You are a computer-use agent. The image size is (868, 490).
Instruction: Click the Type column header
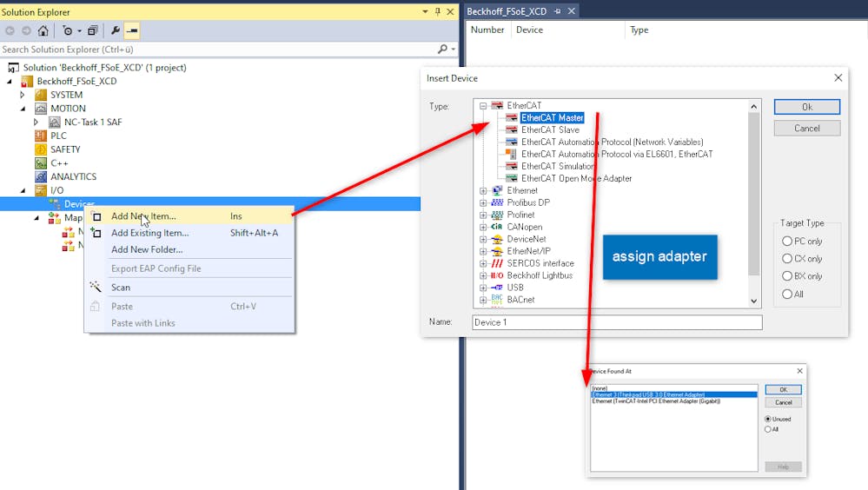click(639, 30)
